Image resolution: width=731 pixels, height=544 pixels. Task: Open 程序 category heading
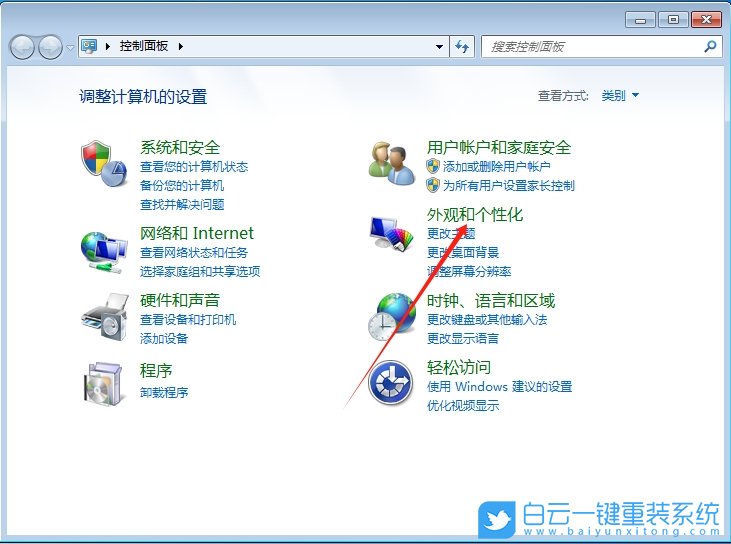pos(156,371)
